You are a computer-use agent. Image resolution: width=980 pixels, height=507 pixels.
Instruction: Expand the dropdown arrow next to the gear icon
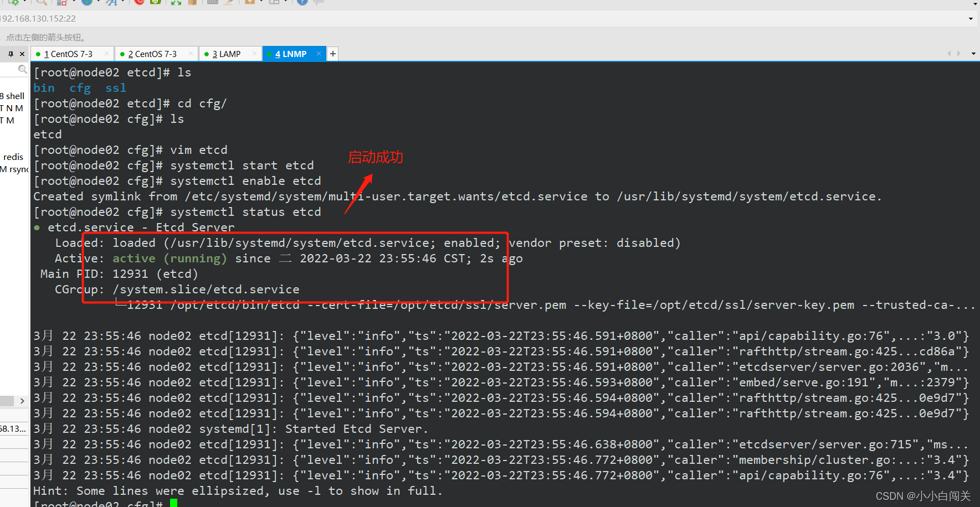coord(25,2)
